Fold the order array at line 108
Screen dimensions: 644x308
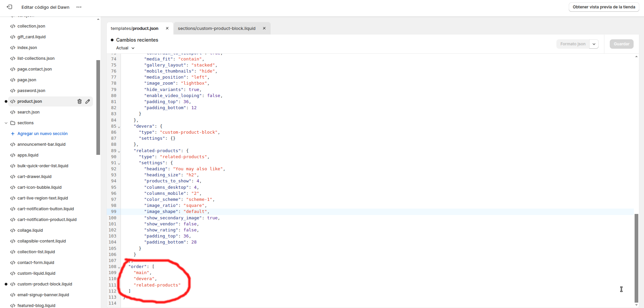pyautogui.click(x=119, y=267)
